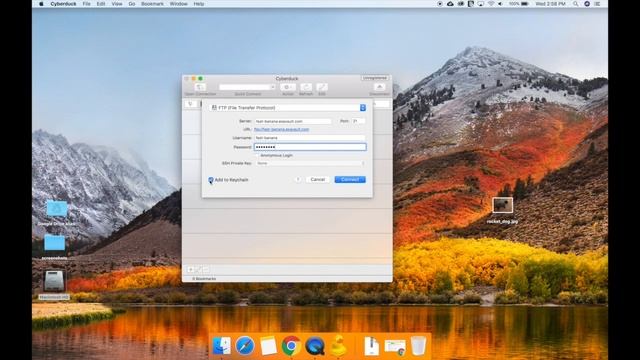Open the zip archive document in Dock
This screenshot has width=640, height=360.
click(x=371, y=346)
